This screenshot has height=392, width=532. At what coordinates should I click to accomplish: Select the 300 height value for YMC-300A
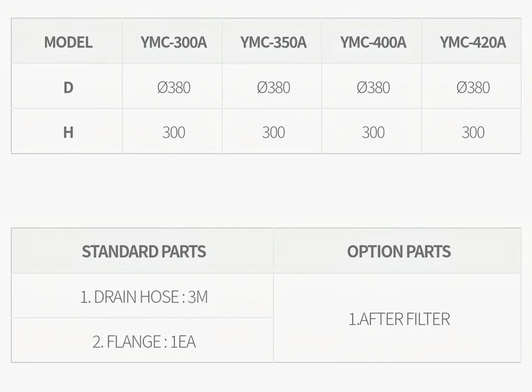174,132
